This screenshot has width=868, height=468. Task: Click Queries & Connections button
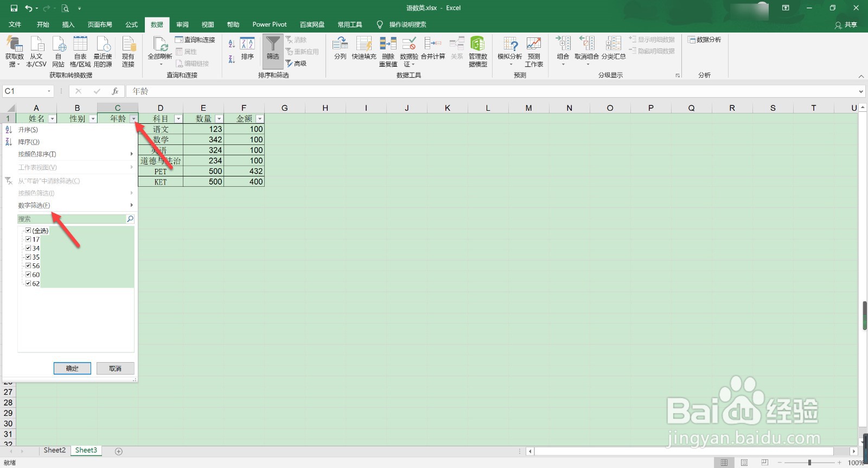click(195, 40)
